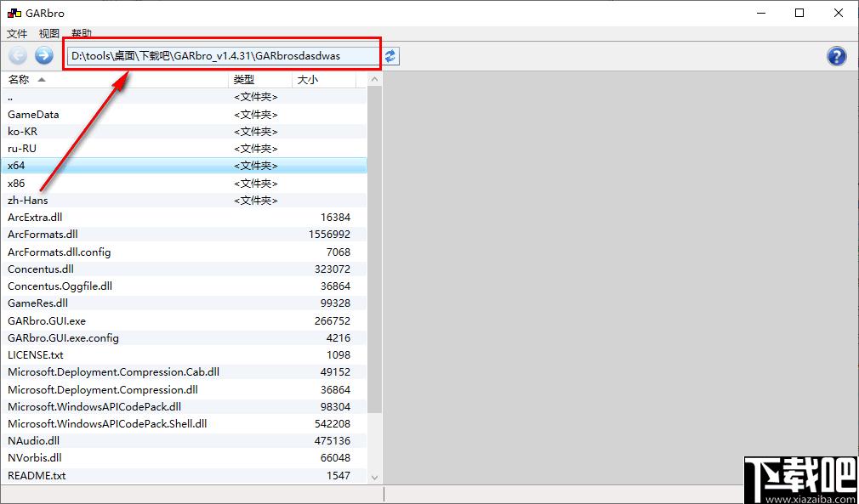This screenshot has height=504, width=859.
Task: Select NVorbis.dll file
Action: coord(183,457)
